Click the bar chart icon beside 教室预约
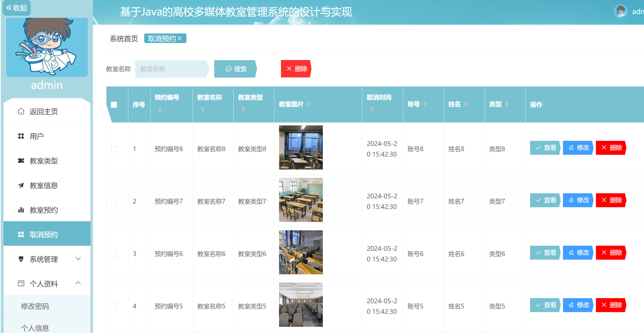This screenshot has height=333, width=644. click(21, 210)
